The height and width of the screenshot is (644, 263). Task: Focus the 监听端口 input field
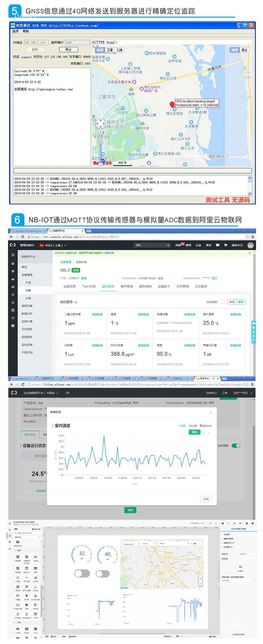click(x=77, y=42)
